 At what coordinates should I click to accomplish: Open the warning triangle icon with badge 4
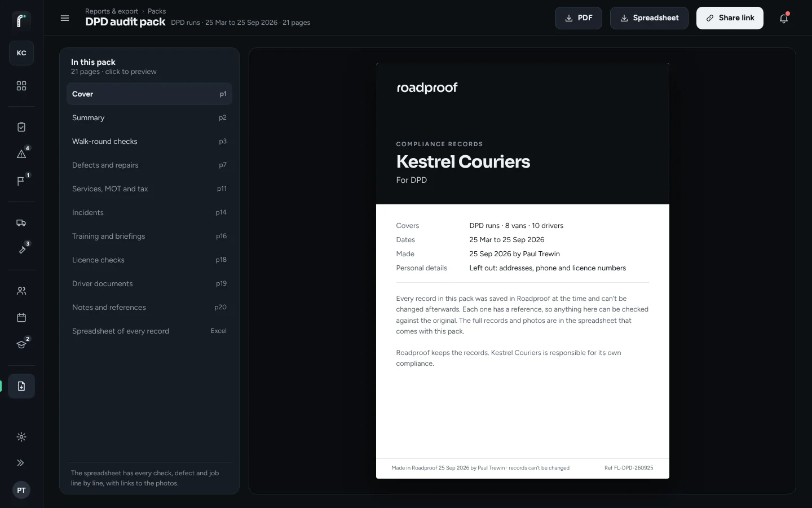tap(21, 154)
